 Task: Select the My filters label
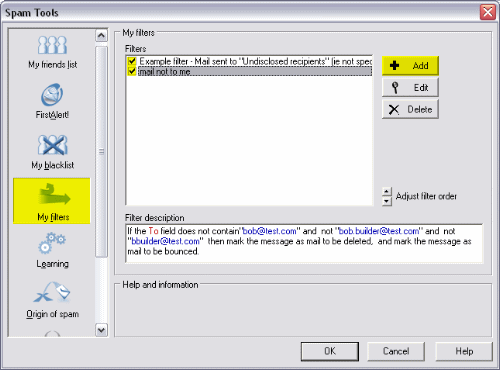pos(53,217)
